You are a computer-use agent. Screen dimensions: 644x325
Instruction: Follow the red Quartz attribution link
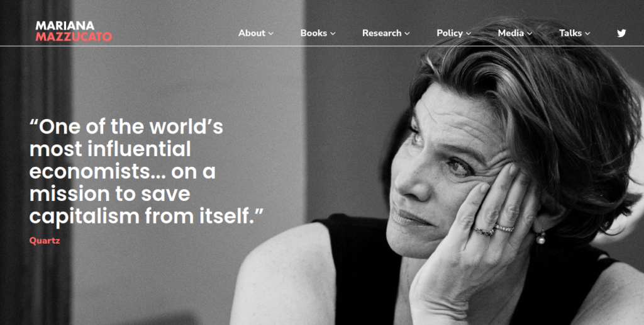click(45, 241)
